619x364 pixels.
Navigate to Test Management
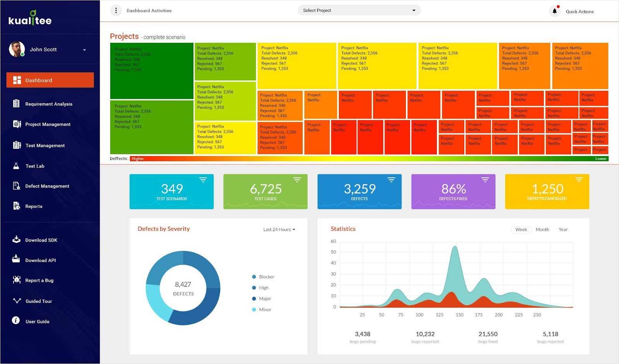coord(45,146)
